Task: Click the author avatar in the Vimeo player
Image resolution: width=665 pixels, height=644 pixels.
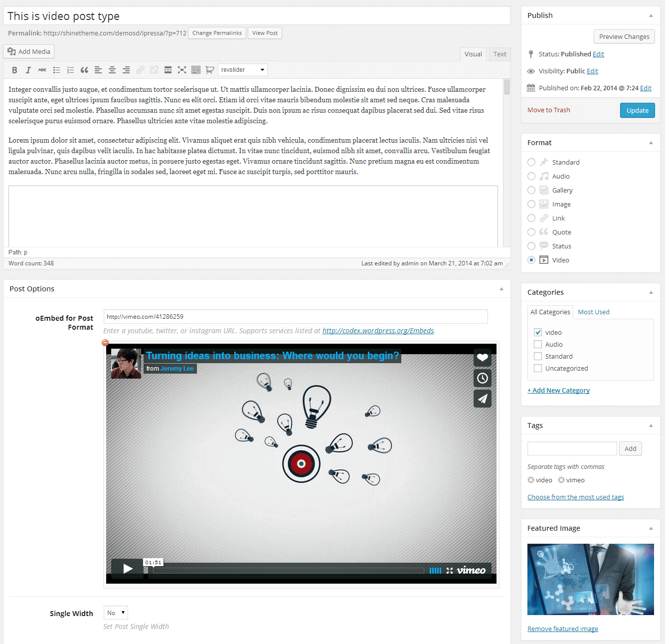Action: pyautogui.click(x=126, y=364)
